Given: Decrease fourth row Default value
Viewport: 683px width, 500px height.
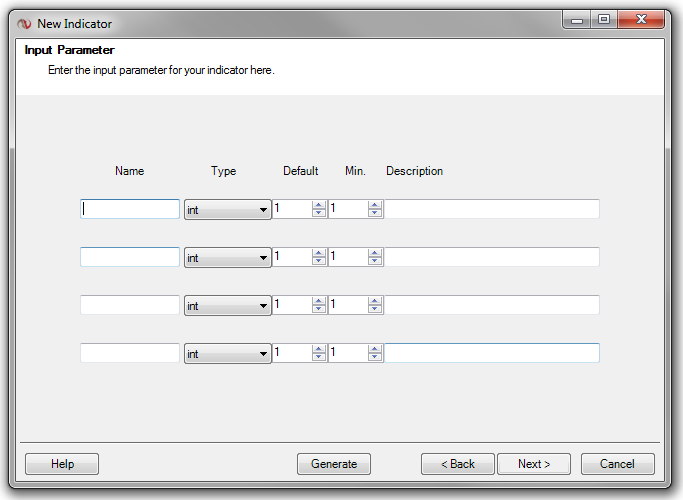Looking at the screenshot, I should coord(319,356).
